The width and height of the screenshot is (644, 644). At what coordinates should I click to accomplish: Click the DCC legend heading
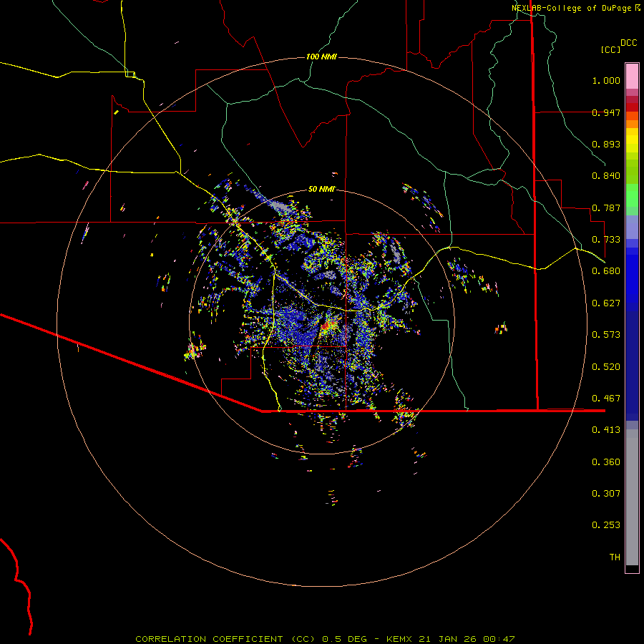[x=629, y=43]
